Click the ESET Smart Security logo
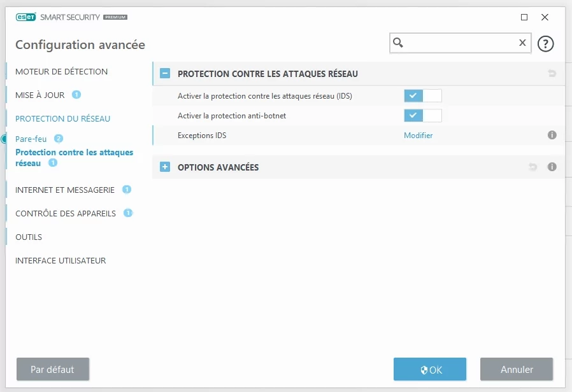 point(71,17)
